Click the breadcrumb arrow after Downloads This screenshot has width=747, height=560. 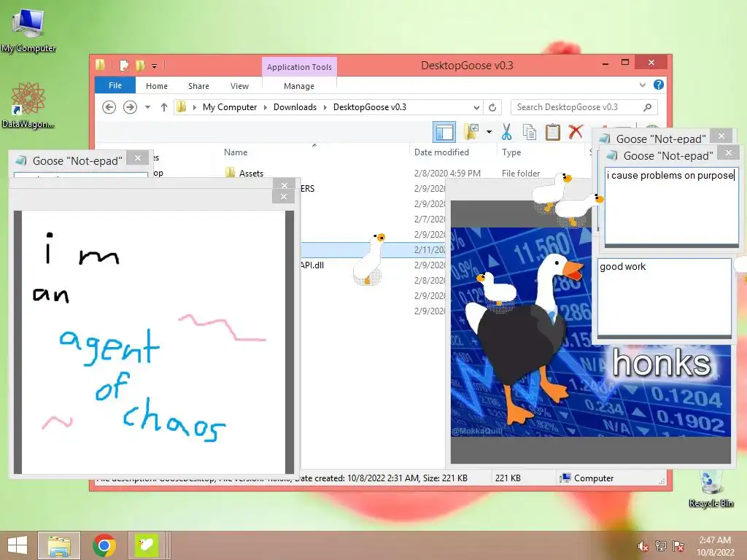click(325, 107)
